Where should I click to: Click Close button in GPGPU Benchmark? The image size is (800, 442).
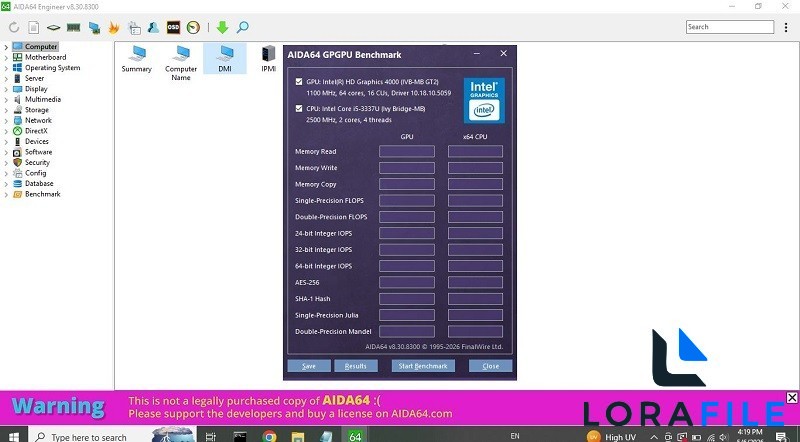coord(491,366)
